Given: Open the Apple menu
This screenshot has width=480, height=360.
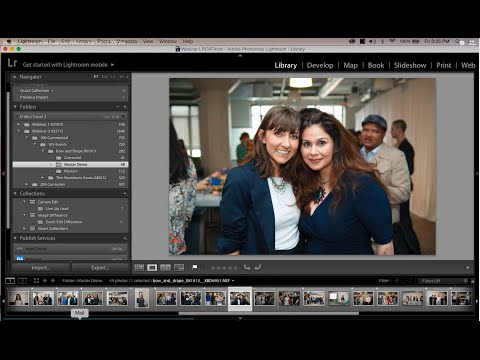Looking at the screenshot, I should pyautogui.click(x=8, y=41).
